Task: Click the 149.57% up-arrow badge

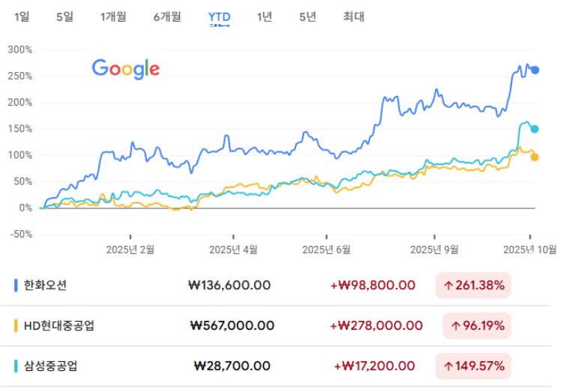Action: click(473, 366)
